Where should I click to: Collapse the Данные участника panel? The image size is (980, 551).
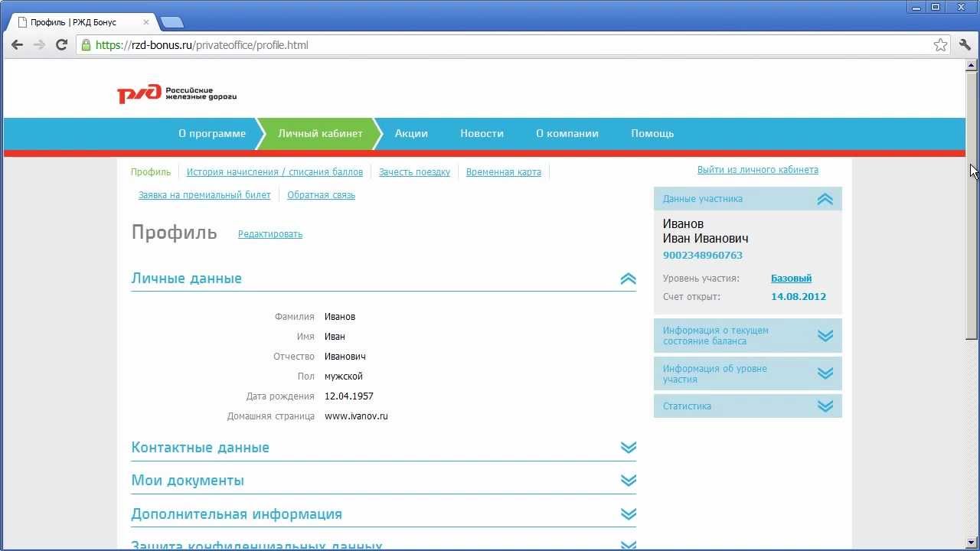pos(825,199)
